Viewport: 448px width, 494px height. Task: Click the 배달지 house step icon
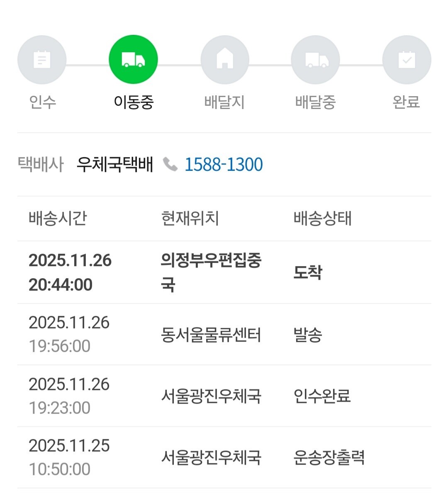pyautogui.click(x=224, y=60)
